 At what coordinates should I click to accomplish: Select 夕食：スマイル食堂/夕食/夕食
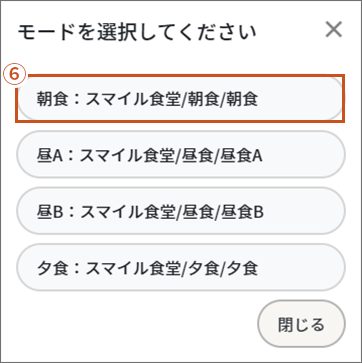click(181, 267)
